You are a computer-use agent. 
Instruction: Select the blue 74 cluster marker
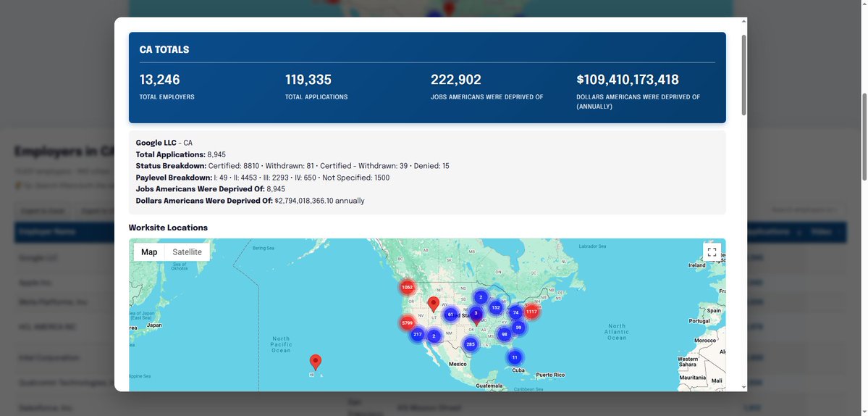pyautogui.click(x=516, y=312)
